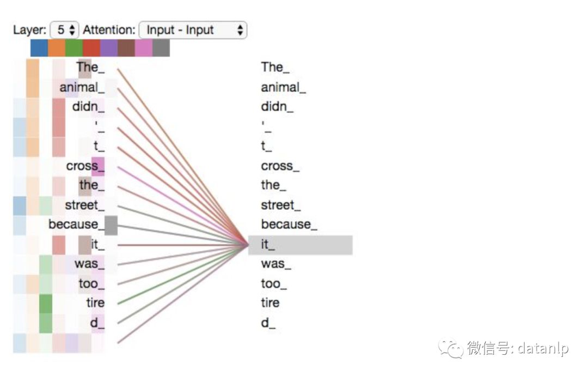
Task: Open the Layer number dropdown
Action: tap(65, 30)
